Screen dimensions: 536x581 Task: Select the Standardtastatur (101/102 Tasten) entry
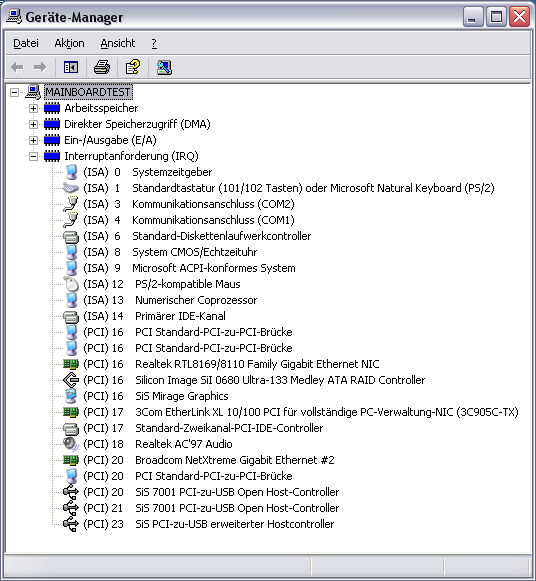click(x=289, y=188)
